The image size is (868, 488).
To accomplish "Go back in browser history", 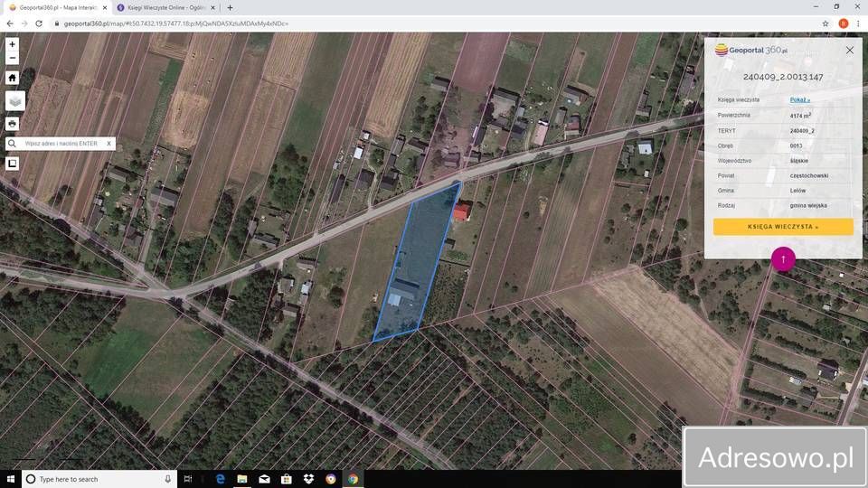I will [x=10, y=23].
